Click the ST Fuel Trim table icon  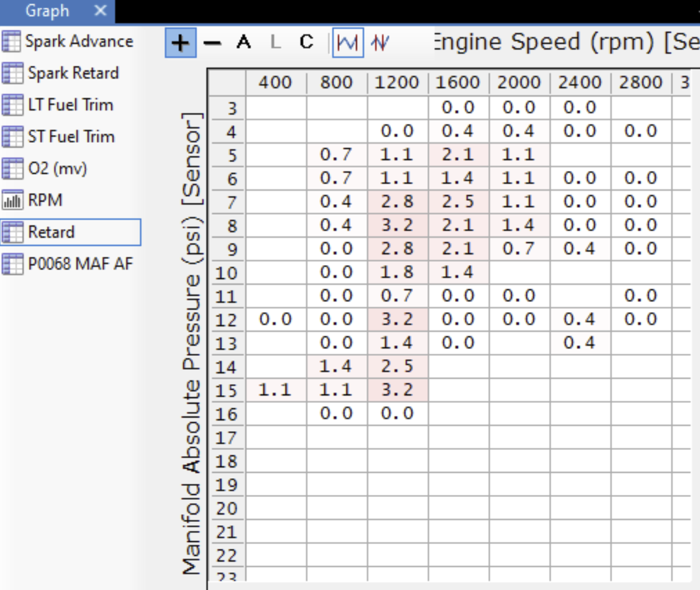point(12,137)
